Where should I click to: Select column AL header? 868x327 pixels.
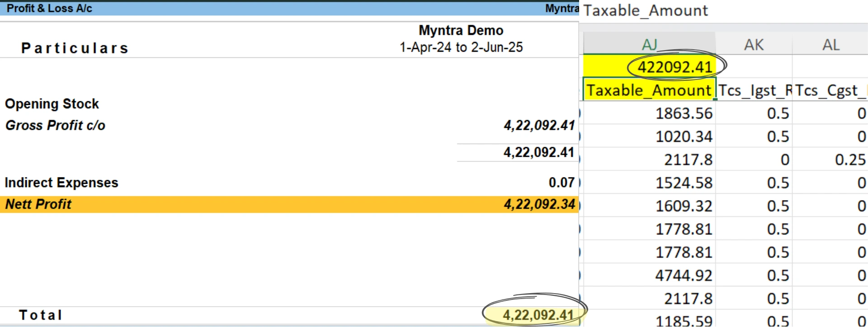coord(830,44)
